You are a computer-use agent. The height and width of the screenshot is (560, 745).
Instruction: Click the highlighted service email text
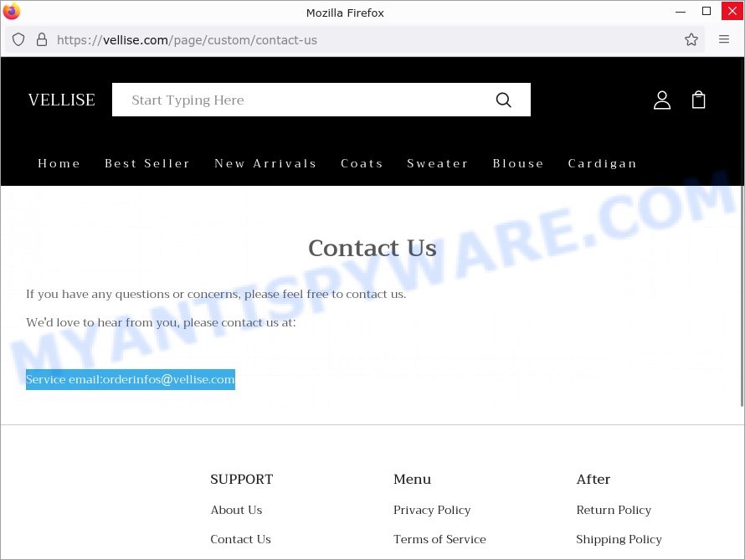pyautogui.click(x=131, y=379)
